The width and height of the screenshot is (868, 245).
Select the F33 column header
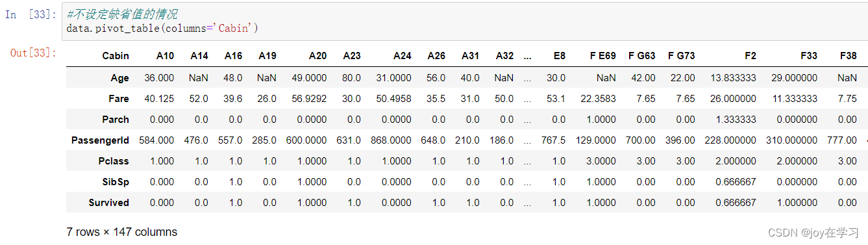[x=809, y=56]
